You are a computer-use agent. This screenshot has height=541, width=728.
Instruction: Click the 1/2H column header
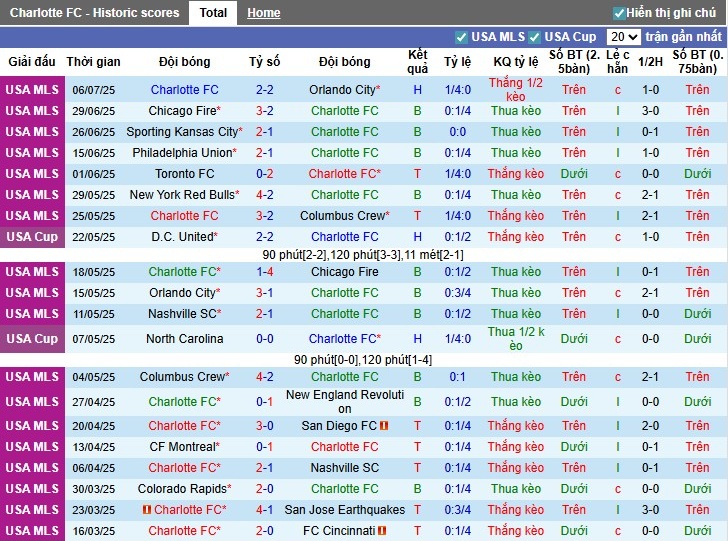point(650,61)
